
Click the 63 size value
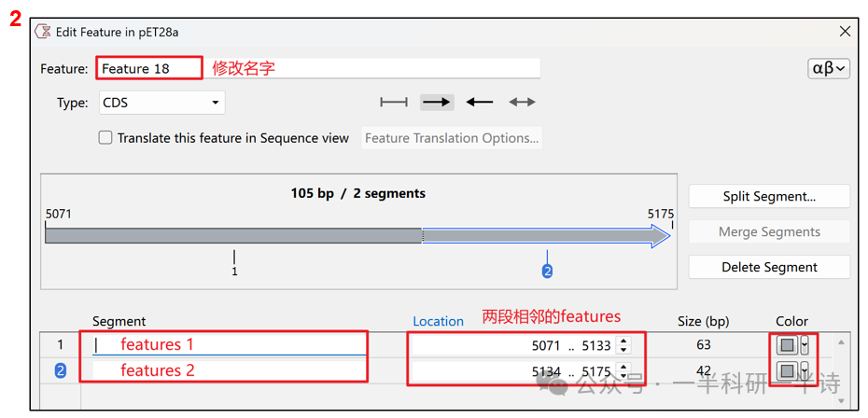(703, 345)
